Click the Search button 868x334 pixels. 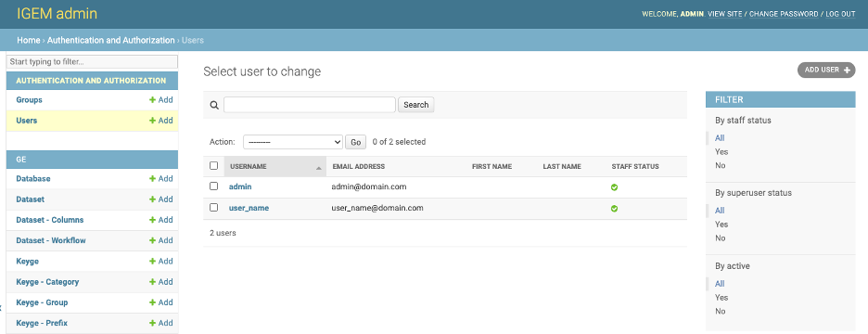(415, 105)
